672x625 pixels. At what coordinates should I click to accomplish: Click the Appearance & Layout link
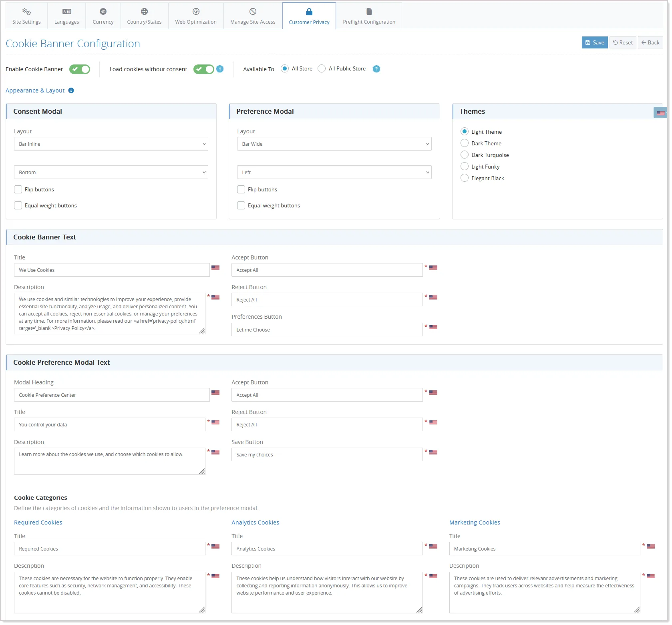click(35, 90)
